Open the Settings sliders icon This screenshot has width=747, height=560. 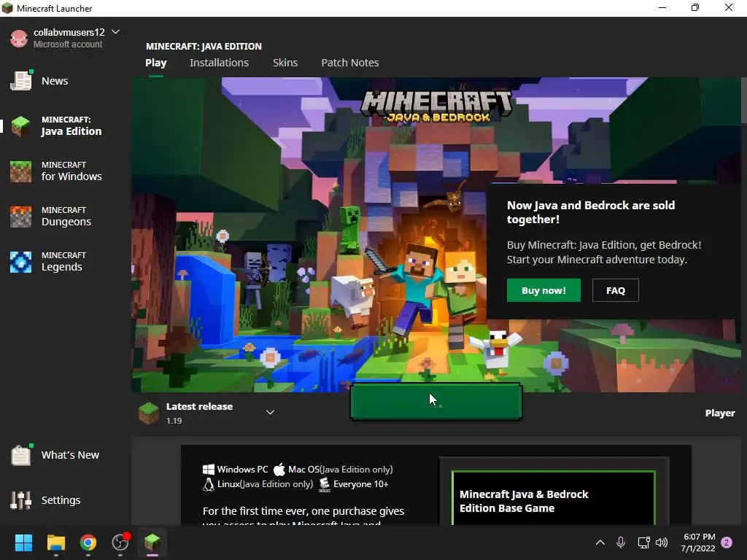pyautogui.click(x=21, y=500)
